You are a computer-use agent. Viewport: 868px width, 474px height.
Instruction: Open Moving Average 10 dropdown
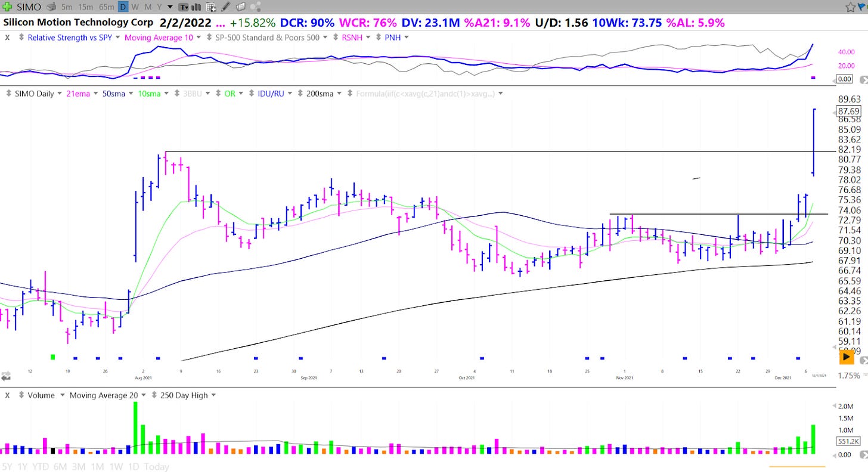tap(198, 38)
